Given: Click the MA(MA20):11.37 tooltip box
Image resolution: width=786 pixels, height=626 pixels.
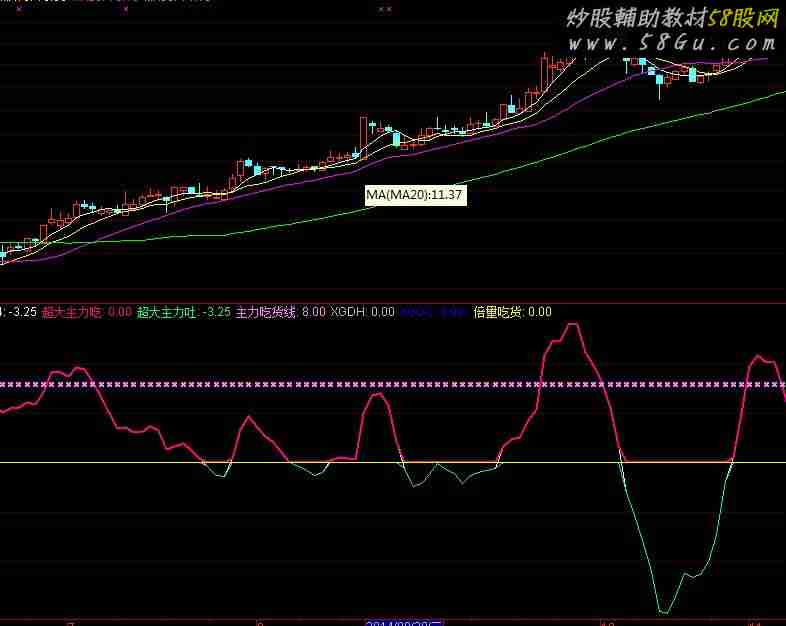Looking at the screenshot, I should click(414, 195).
